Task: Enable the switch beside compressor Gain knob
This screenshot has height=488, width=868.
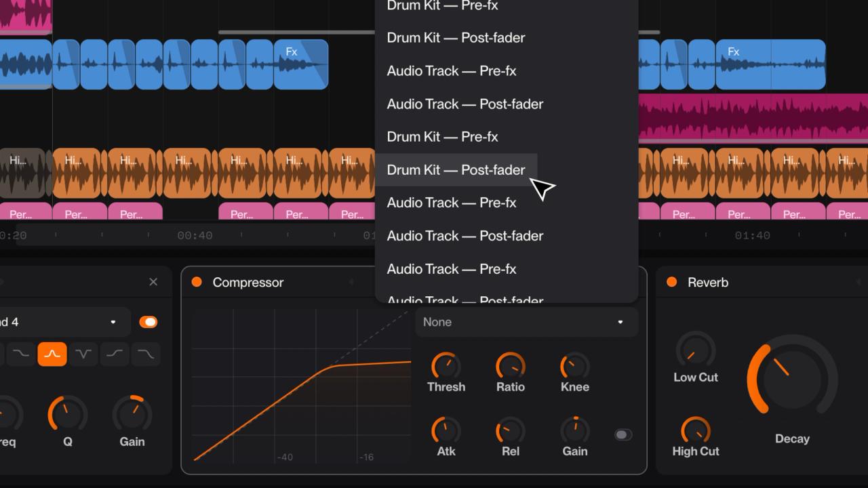Action: (x=623, y=434)
